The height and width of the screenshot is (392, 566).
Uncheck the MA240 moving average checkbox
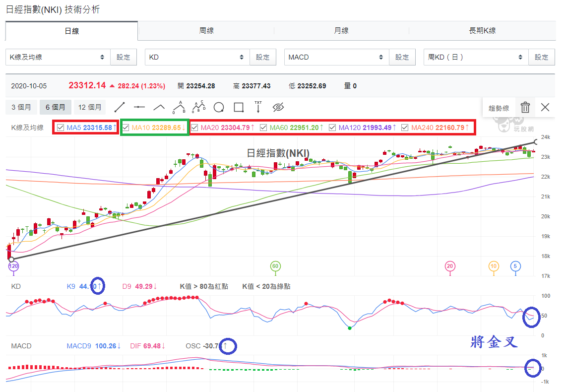[405, 128]
